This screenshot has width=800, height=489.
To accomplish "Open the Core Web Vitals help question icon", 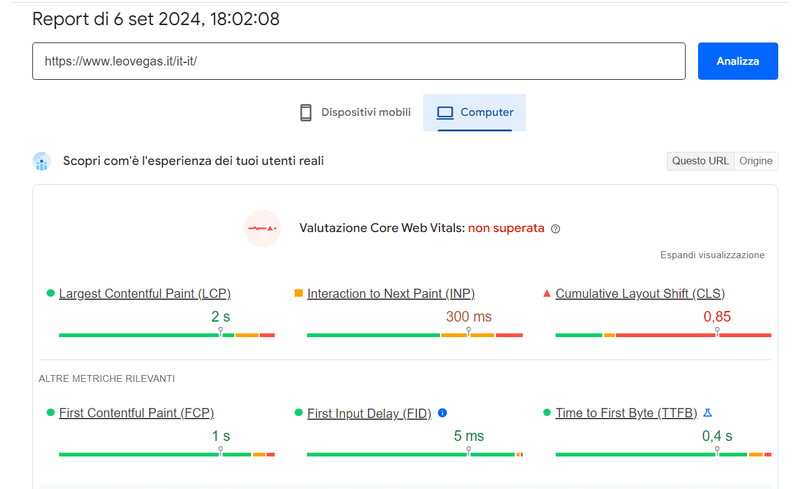I will tap(556, 229).
